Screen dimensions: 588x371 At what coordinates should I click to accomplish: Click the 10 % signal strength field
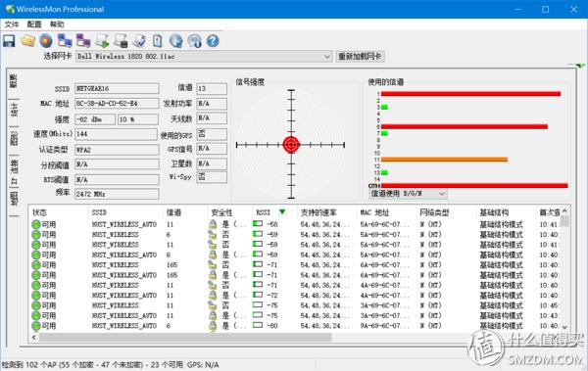coord(137,119)
